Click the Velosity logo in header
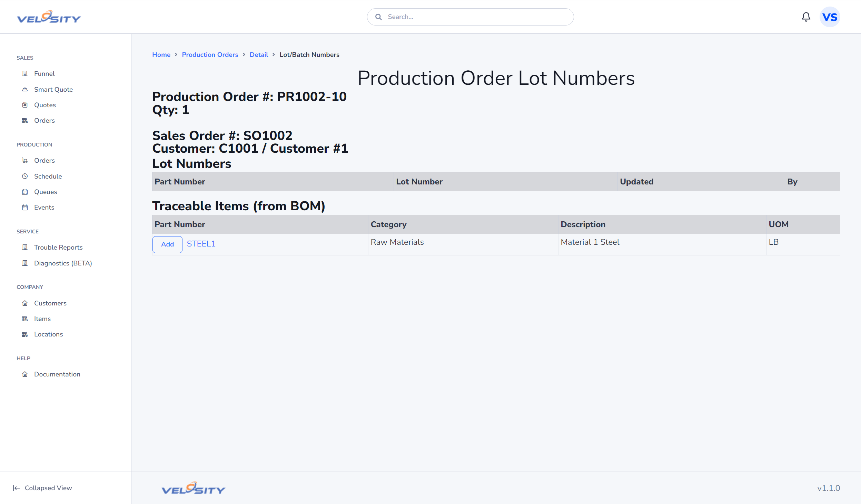The width and height of the screenshot is (861, 504). click(x=49, y=17)
